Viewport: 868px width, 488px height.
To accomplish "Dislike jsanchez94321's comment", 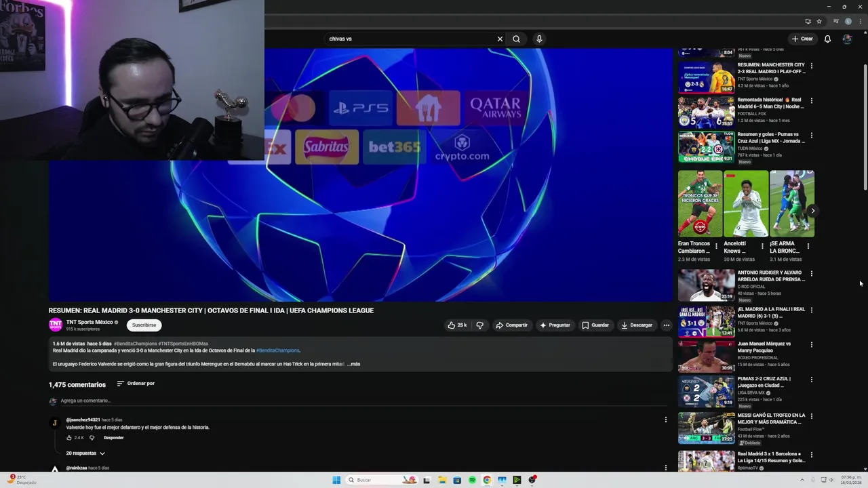I will click(x=92, y=438).
